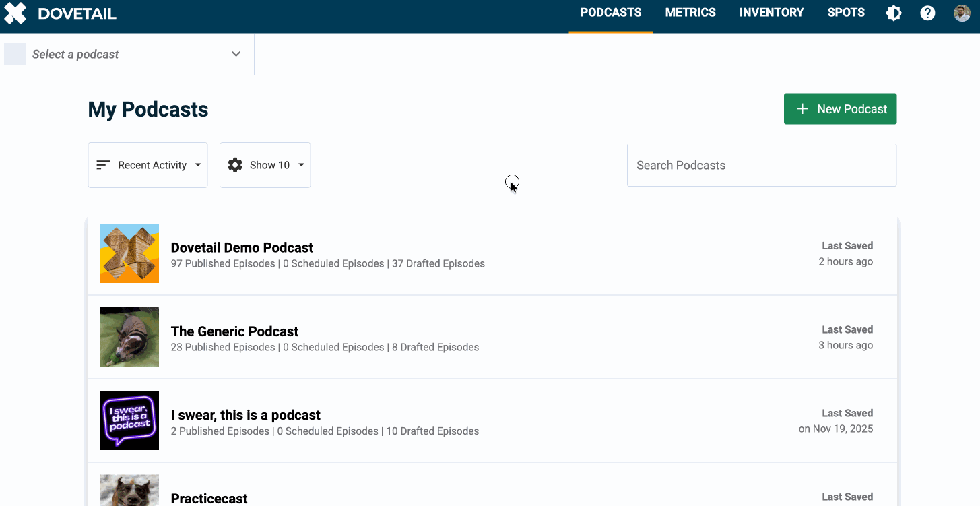Switch to the Metrics tab
The image size is (980, 506).
pyautogui.click(x=690, y=13)
